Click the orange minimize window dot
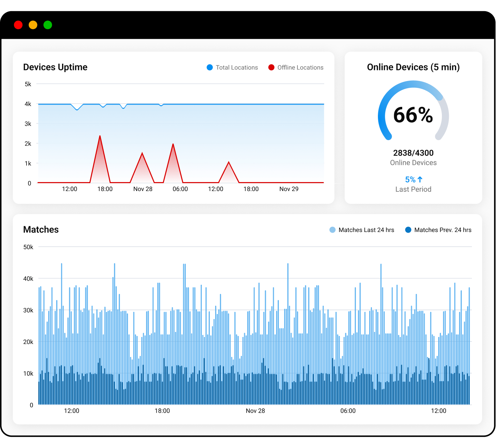The image size is (501, 448). click(33, 25)
